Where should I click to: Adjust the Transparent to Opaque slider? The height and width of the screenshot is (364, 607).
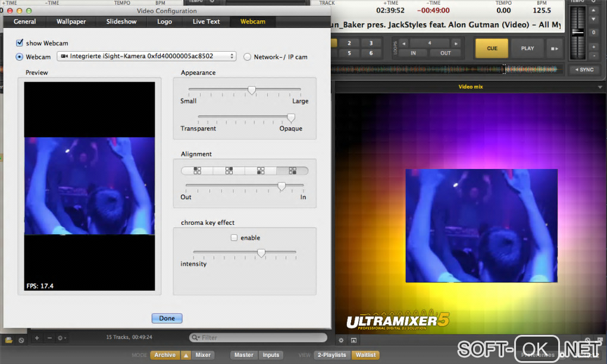point(291,117)
